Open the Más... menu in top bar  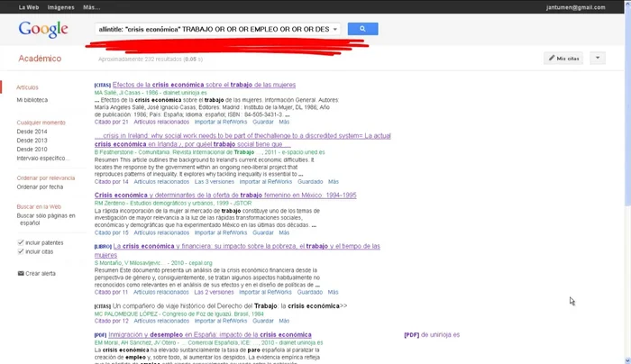[91, 7]
